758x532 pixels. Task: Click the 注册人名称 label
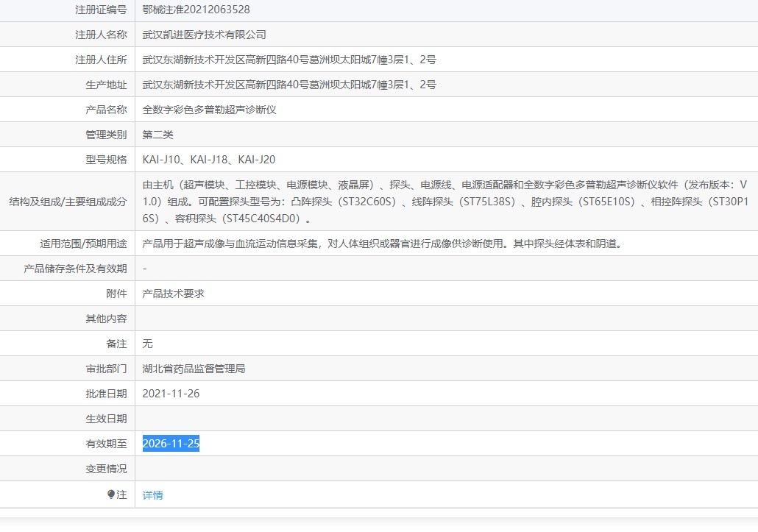pyautogui.click(x=101, y=35)
